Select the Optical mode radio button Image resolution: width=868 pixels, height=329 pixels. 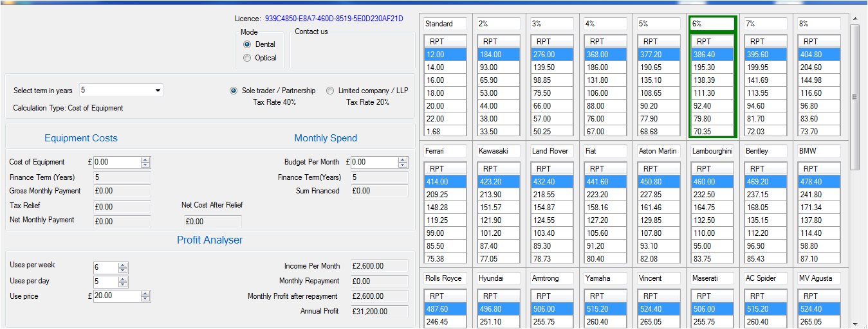pos(247,58)
